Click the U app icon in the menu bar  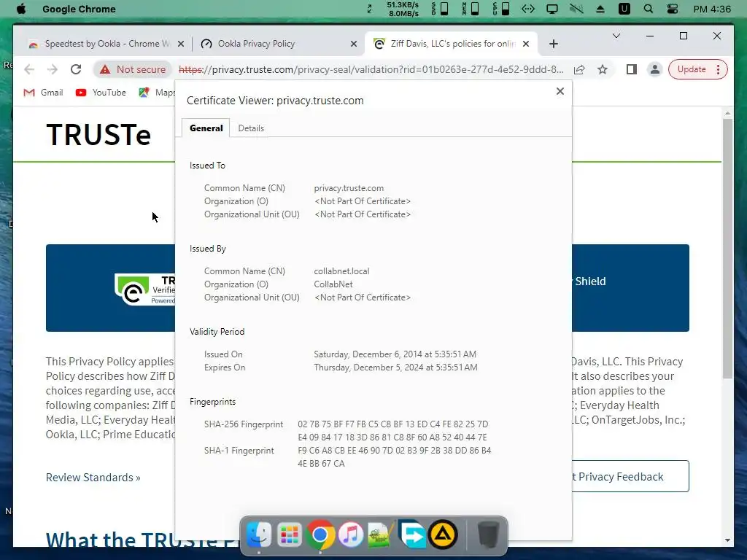coord(624,9)
